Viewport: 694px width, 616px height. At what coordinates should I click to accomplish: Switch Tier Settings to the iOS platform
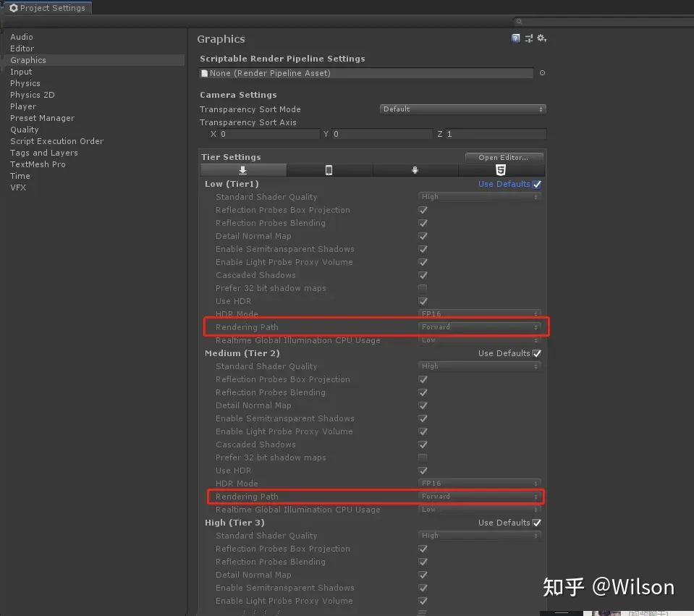pos(329,169)
